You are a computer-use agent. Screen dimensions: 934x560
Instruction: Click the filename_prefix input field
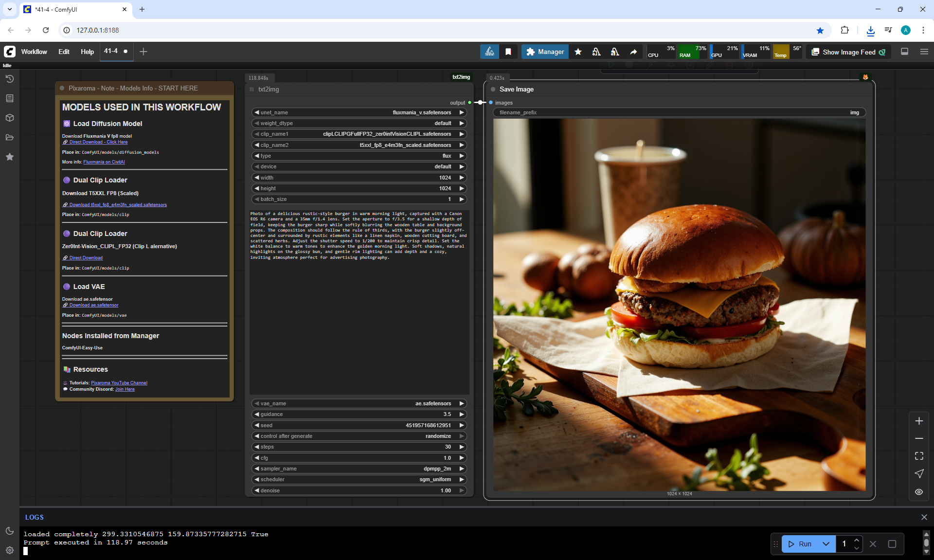tap(679, 112)
